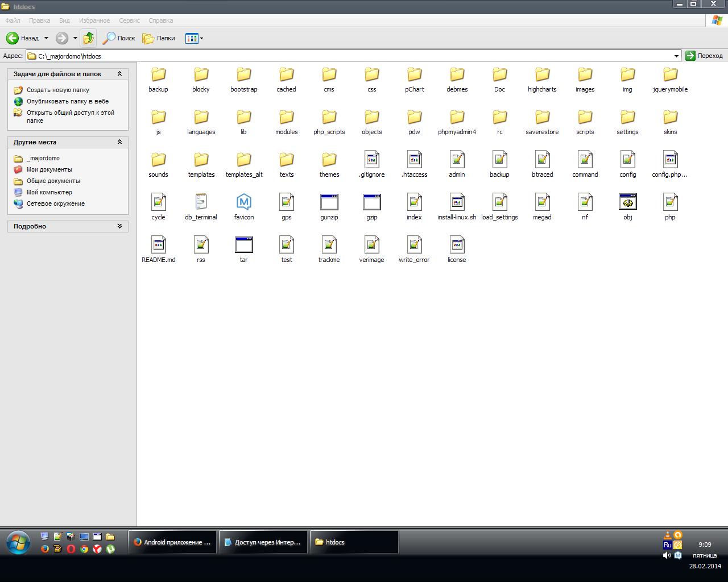Open the Search (Поиск) tool
Screen dimensions: 728x582
tap(119, 38)
